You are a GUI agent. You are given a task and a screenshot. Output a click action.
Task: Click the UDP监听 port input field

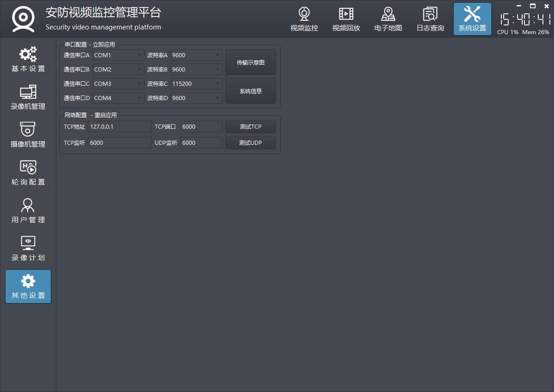pyautogui.click(x=201, y=143)
